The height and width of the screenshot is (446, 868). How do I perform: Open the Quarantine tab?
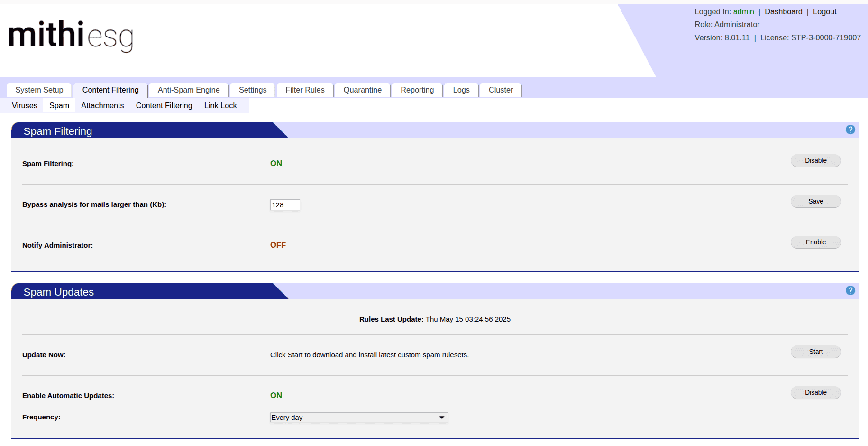tap(362, 90)
